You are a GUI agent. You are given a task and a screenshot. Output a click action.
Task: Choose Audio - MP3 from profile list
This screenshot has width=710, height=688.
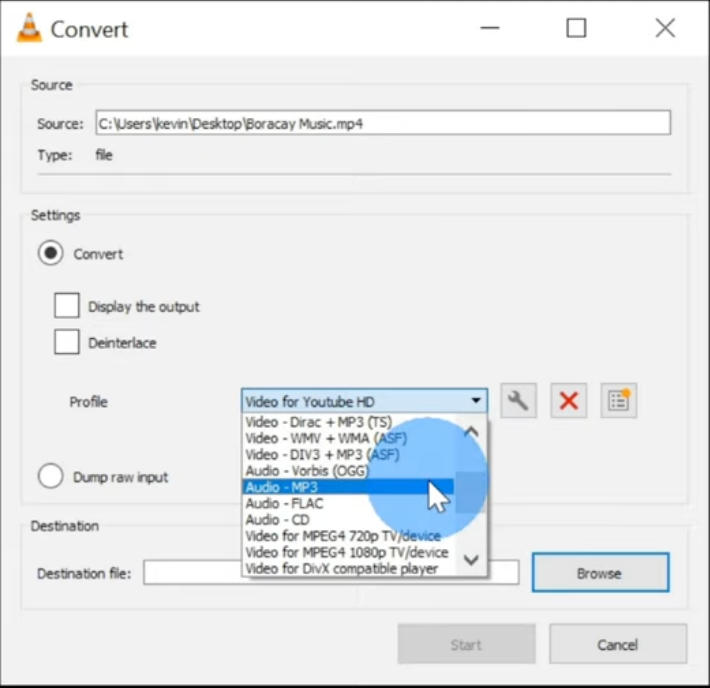[348, 487]
